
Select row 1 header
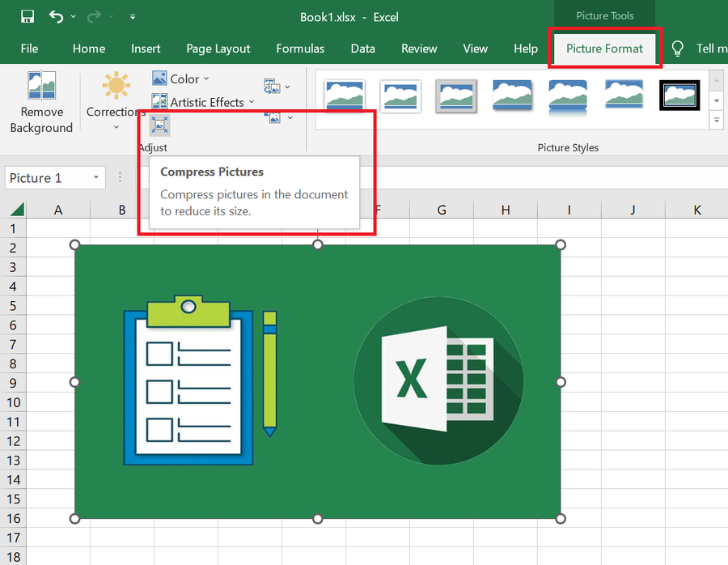[x=13, y=228]
